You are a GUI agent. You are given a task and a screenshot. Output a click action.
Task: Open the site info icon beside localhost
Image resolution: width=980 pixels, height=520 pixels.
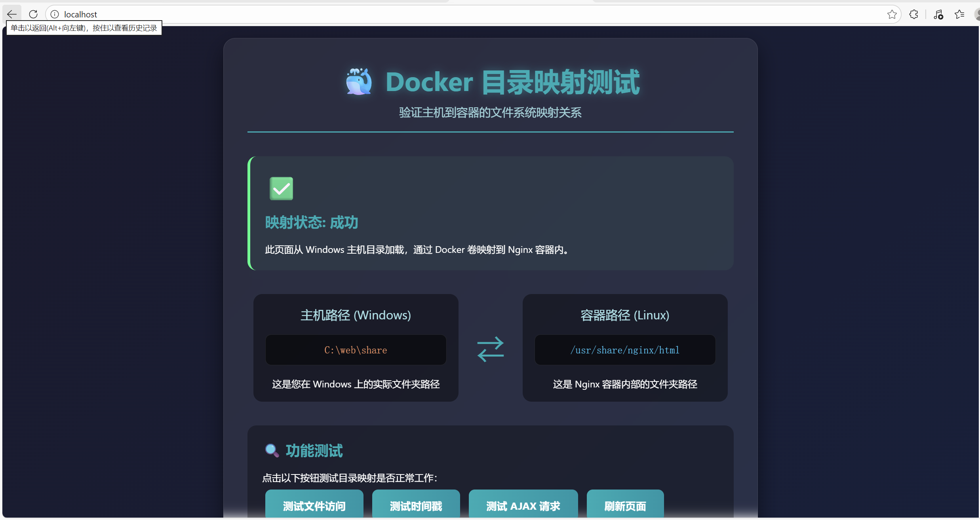55,14
